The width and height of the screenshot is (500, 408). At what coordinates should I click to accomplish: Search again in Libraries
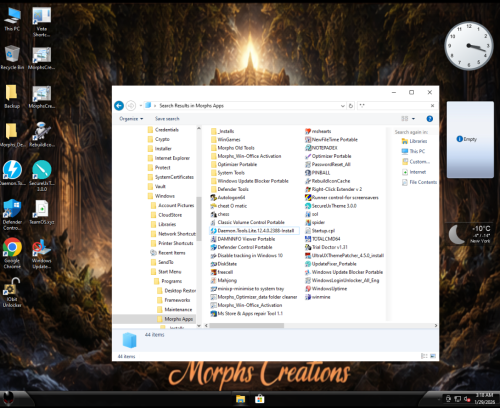pos(415,141)
